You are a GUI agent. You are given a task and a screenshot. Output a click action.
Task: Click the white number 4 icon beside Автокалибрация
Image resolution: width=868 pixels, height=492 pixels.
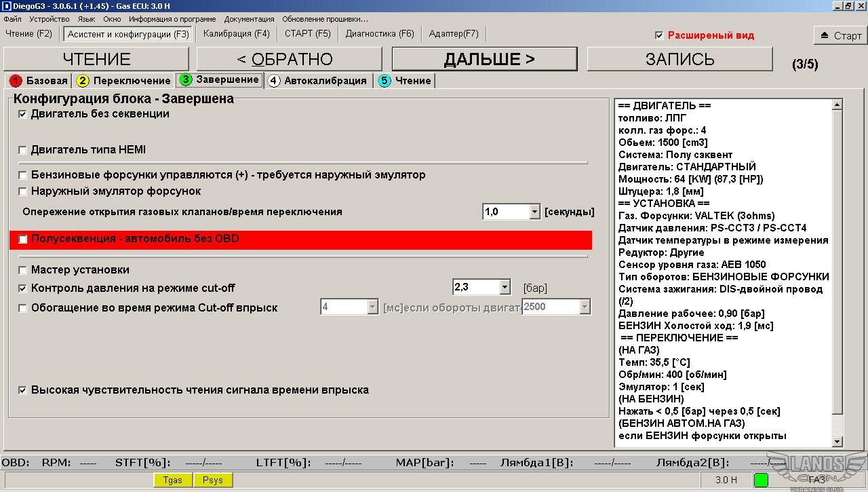(273, 81)
